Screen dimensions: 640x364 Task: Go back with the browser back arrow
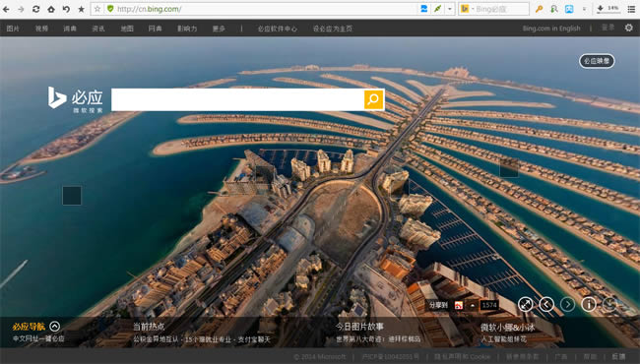(6, 9)
